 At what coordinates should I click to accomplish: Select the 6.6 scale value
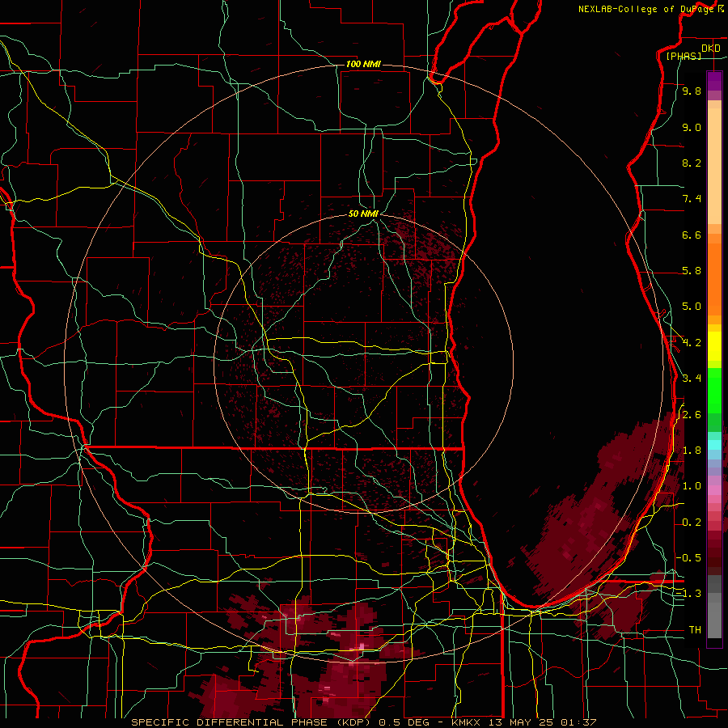coord(692,235)
